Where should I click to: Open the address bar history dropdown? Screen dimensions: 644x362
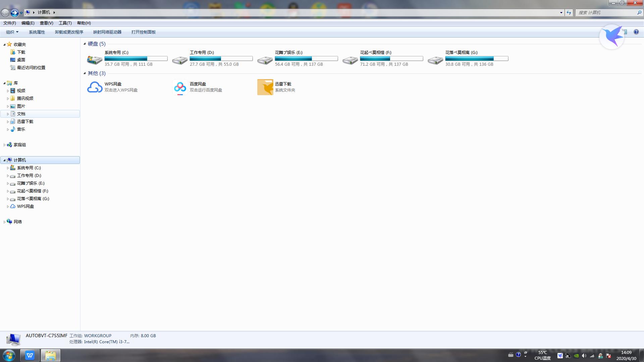click(561, 13)
